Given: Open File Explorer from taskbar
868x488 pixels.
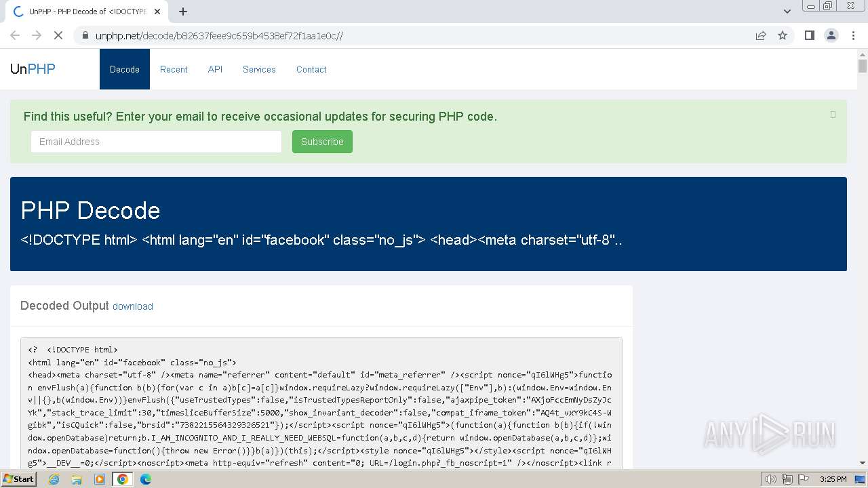Looking at the screenshot, I should [77, 479].
